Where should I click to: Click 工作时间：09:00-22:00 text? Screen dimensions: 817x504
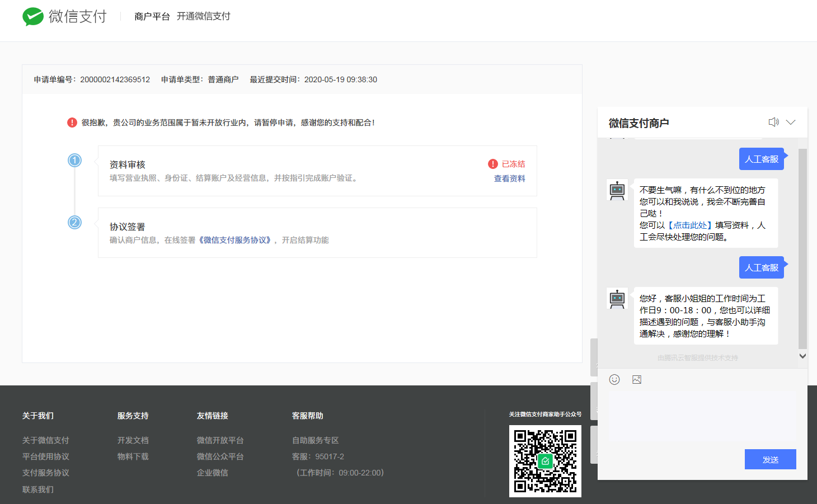coord(340,473)
